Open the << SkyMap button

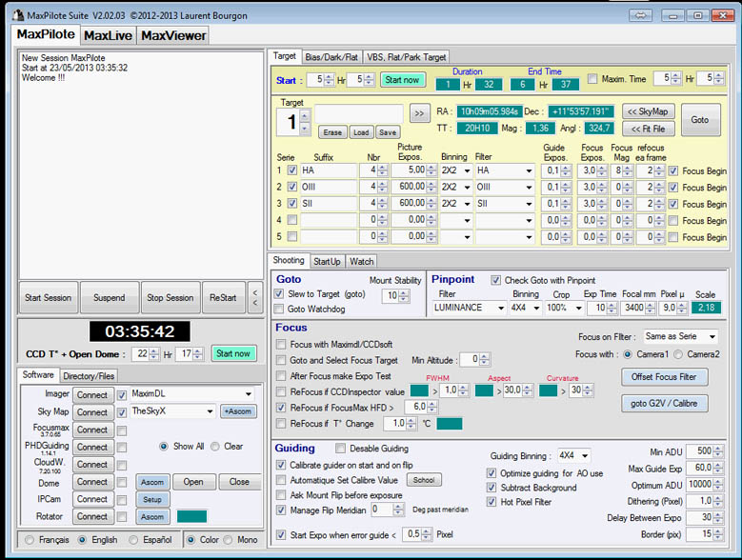(x=649, y=110)
